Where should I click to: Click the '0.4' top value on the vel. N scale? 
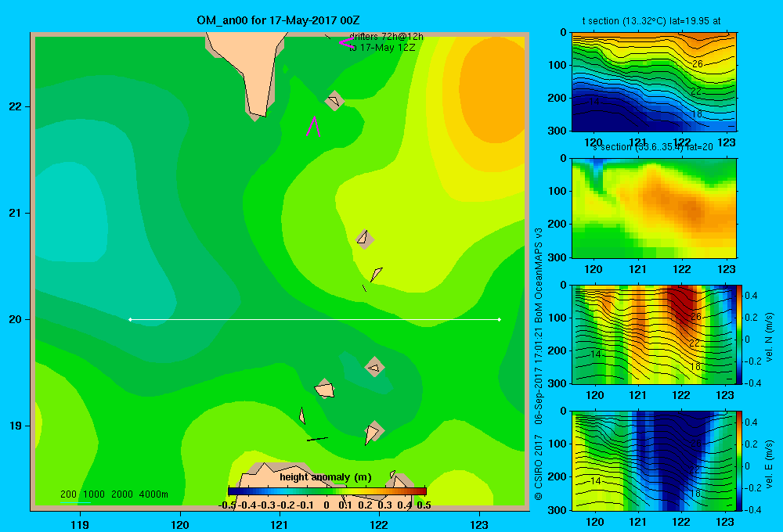click(x=751, y=296)
